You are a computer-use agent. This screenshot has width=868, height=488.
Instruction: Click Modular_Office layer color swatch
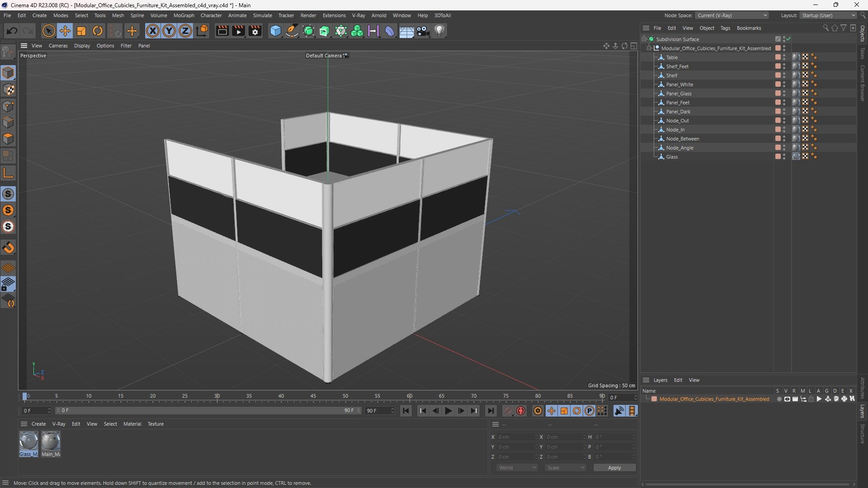pyautogui.click(x=654, y=399)
